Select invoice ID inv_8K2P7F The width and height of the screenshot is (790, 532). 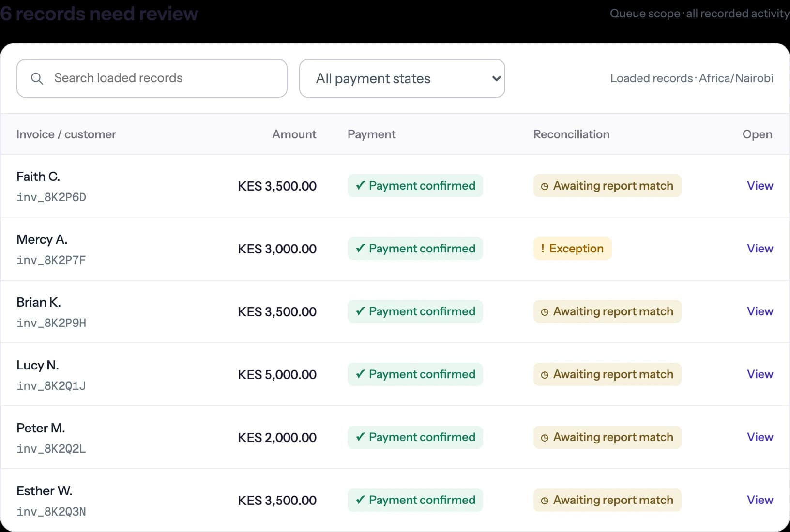click(x=51, y=260)
